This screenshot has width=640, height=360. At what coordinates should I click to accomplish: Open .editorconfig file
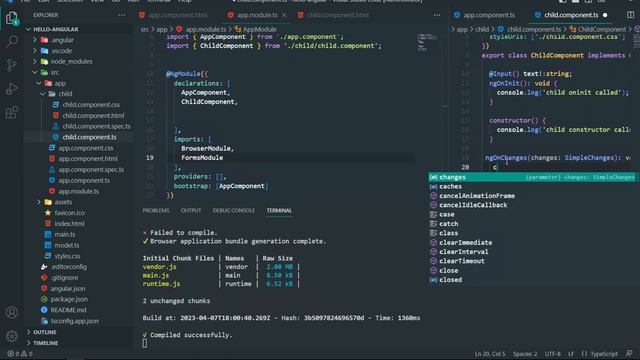click(69, 267)
